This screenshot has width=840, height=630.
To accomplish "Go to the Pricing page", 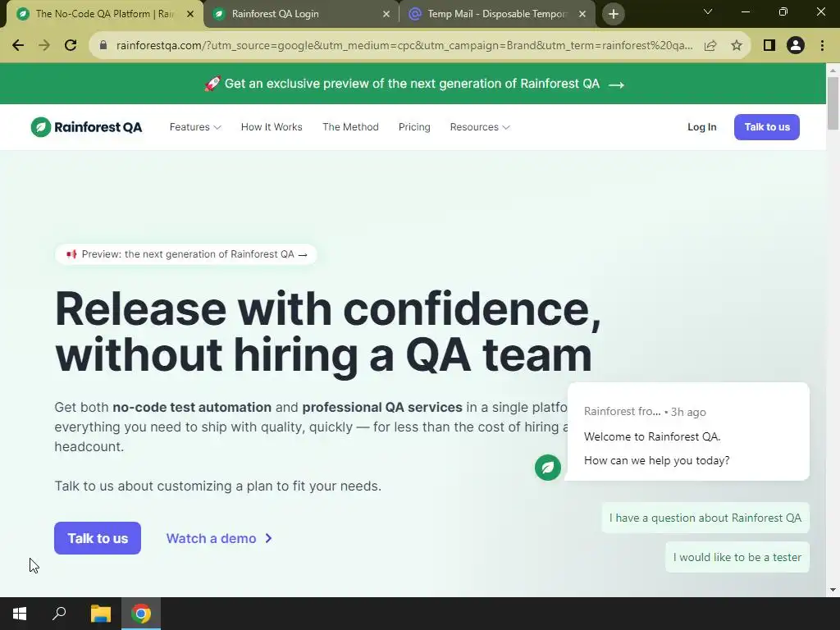I will pos(414,127).
